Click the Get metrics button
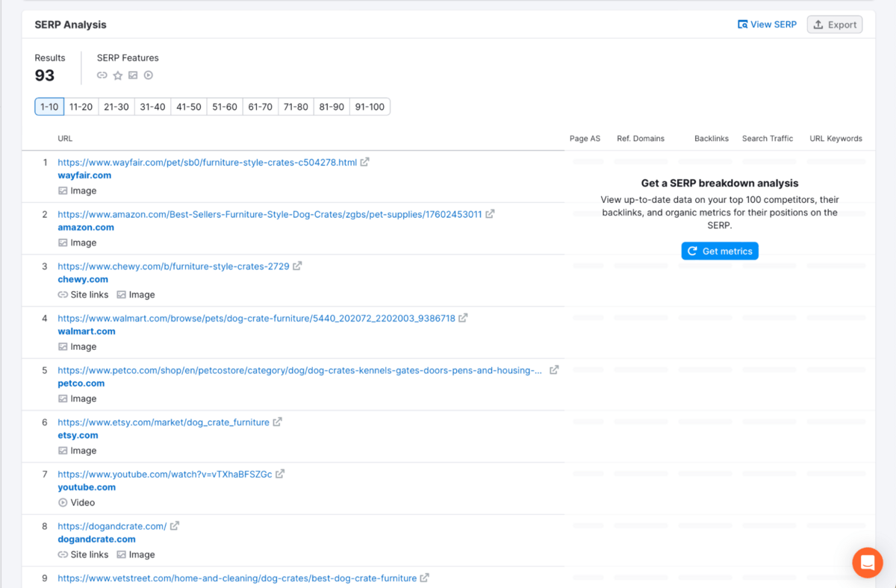Screen dimensions: 896x588 (720, 251)
